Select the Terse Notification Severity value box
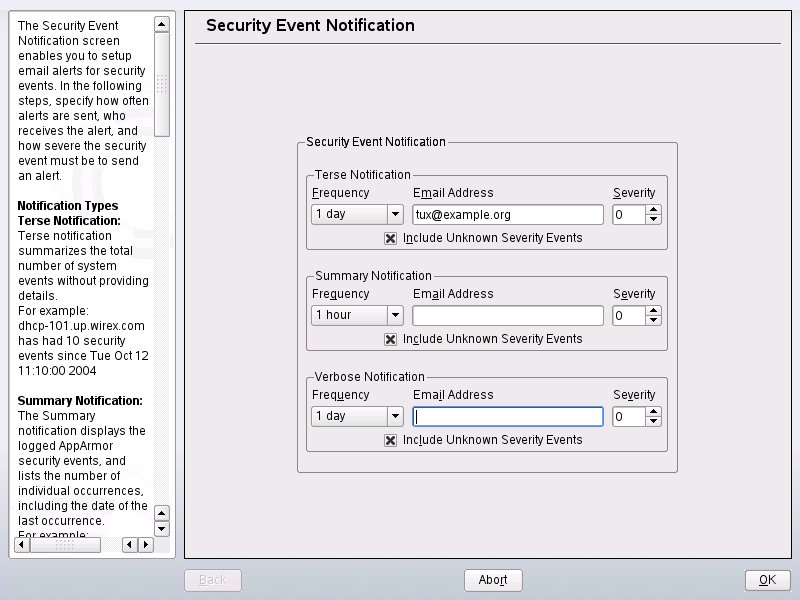800x600 pixels. click(630, 214)
